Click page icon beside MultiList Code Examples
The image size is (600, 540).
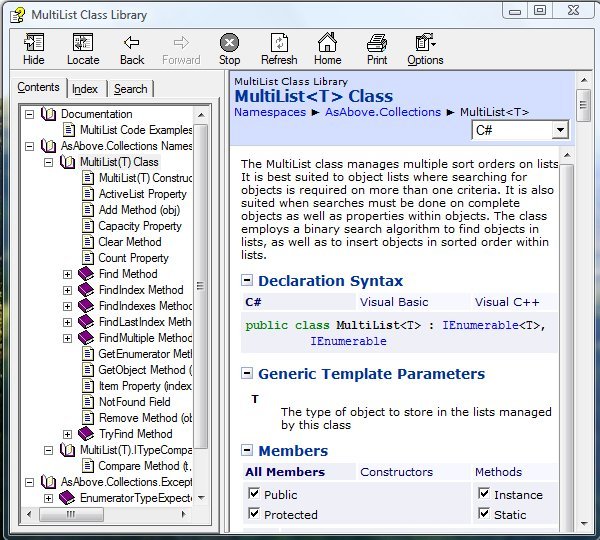(69, 130)
